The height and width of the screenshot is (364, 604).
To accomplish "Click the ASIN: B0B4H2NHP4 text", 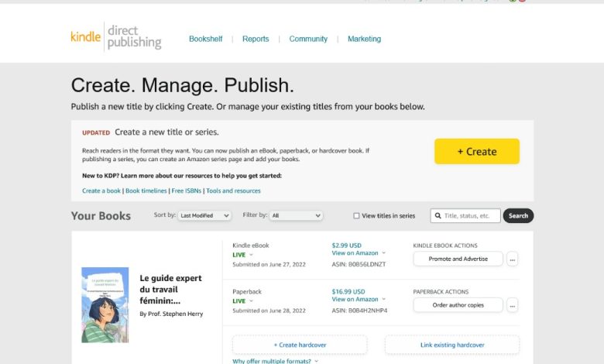I will [x=359, y=311].
